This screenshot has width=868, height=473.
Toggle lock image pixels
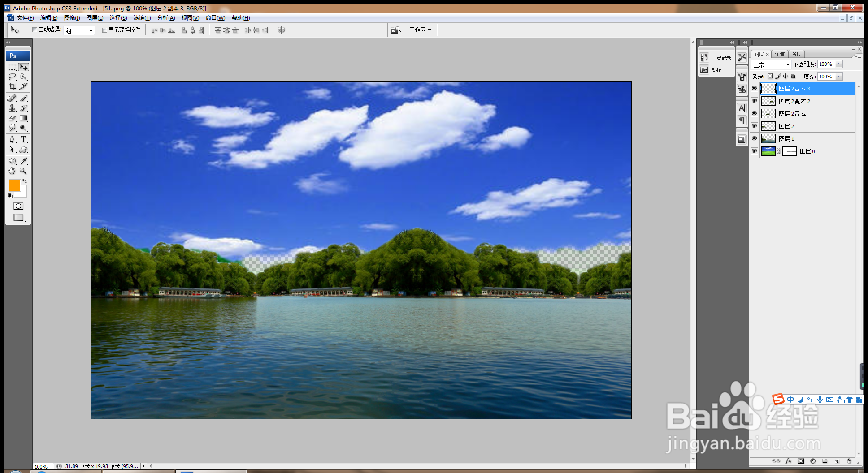click(778, 76)
